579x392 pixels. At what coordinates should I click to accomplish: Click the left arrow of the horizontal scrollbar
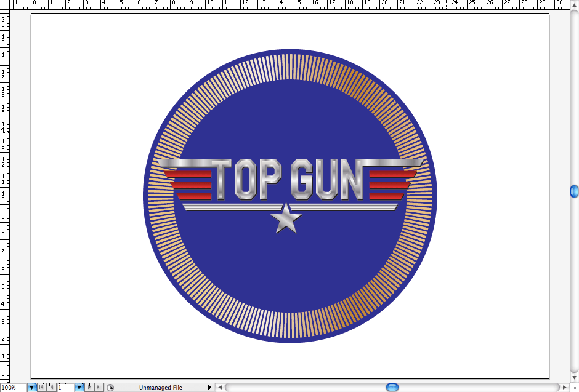220,387
